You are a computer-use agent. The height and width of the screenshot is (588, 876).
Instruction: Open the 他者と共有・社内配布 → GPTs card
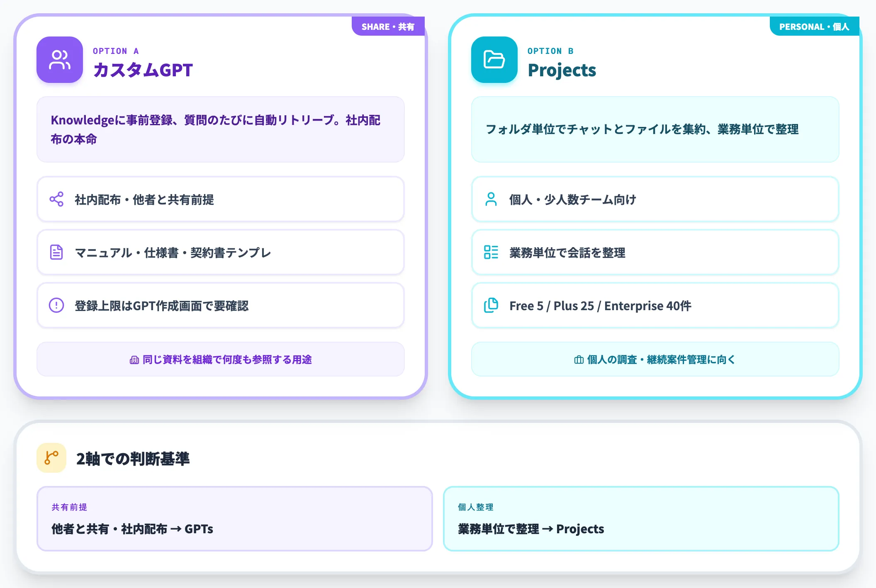pyautogui.click(x=235, y=519)
